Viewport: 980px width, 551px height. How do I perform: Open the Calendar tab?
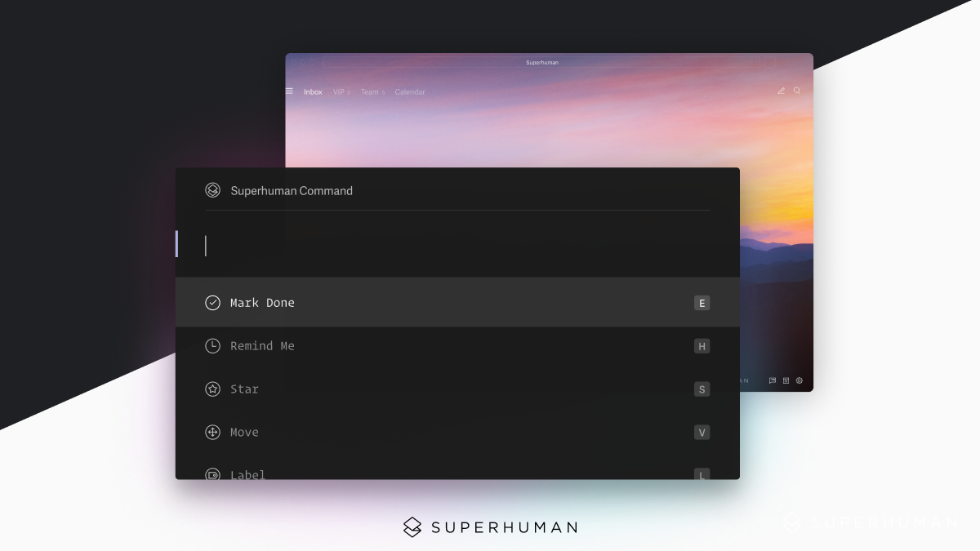[410, 92]
